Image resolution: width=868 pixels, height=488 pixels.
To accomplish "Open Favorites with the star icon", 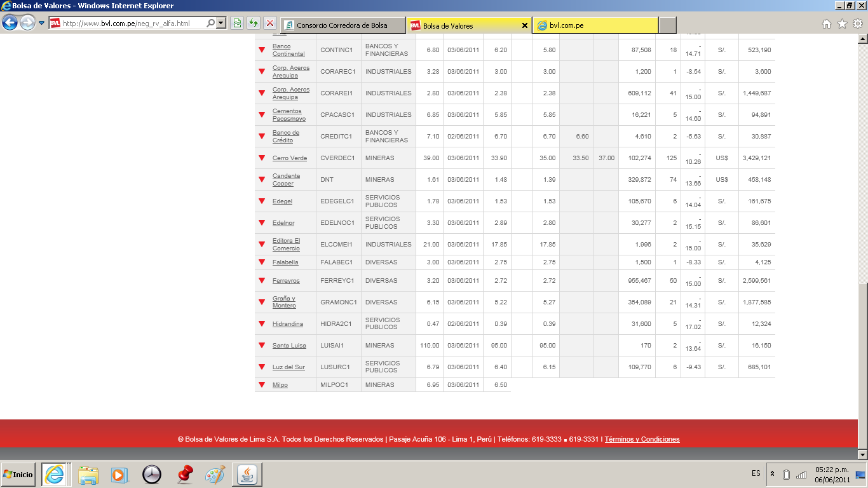I will point(842,24).
